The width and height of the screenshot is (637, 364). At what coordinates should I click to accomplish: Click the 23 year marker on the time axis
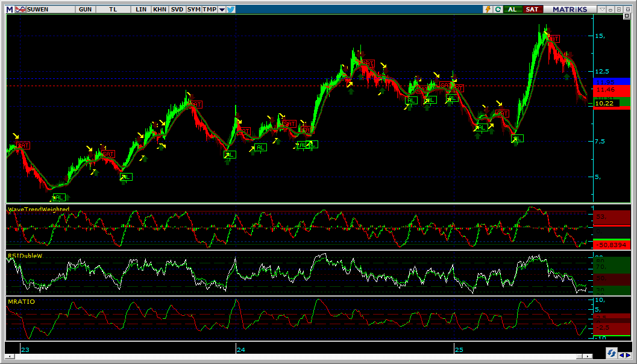25,350
